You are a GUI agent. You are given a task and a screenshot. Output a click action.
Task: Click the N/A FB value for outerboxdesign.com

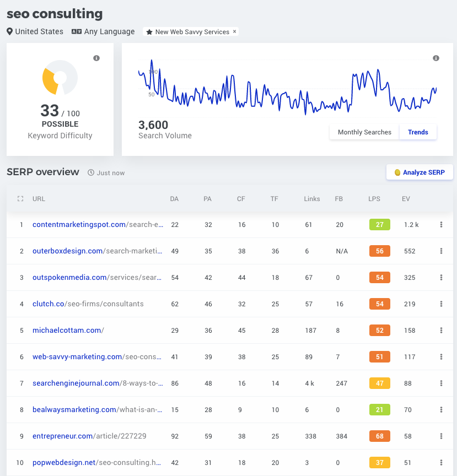(342, 251)
